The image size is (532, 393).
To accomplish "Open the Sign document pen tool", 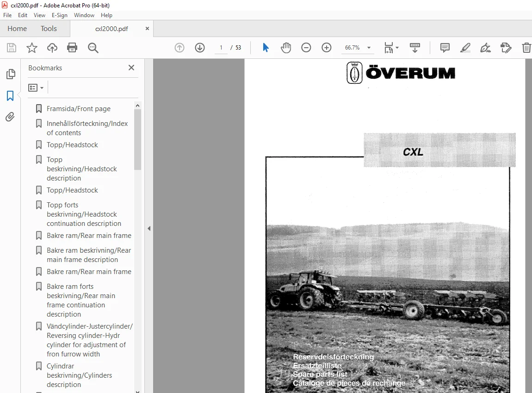I will 486,48.
